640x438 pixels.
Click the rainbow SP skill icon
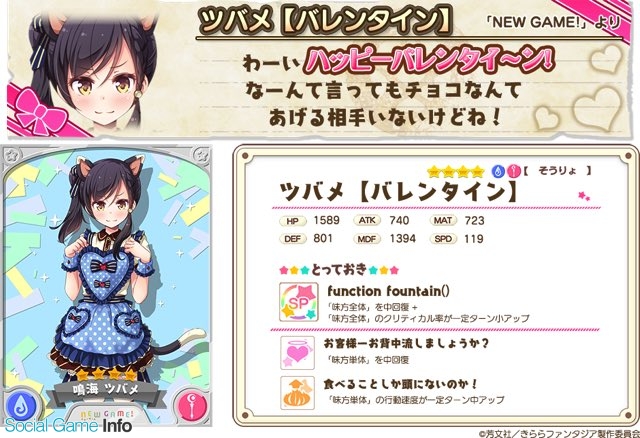coord(298,302)
